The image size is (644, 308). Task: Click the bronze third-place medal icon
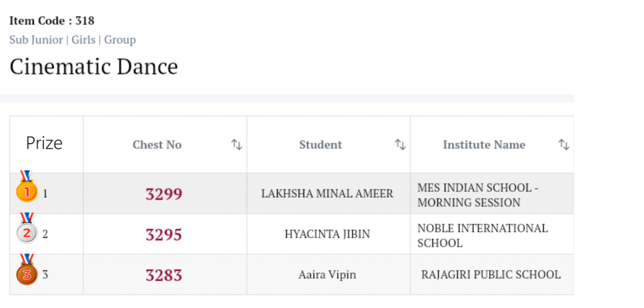26,272
